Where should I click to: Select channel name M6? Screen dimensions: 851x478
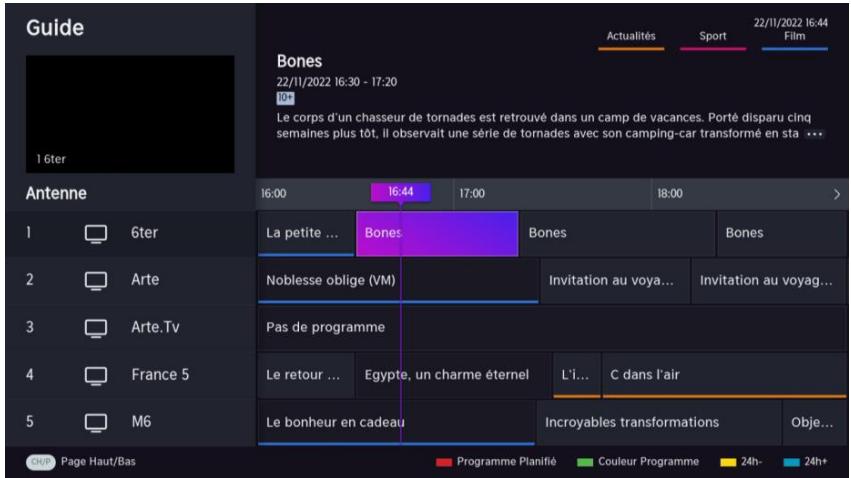pyautogui.click(x=141, y=422)
